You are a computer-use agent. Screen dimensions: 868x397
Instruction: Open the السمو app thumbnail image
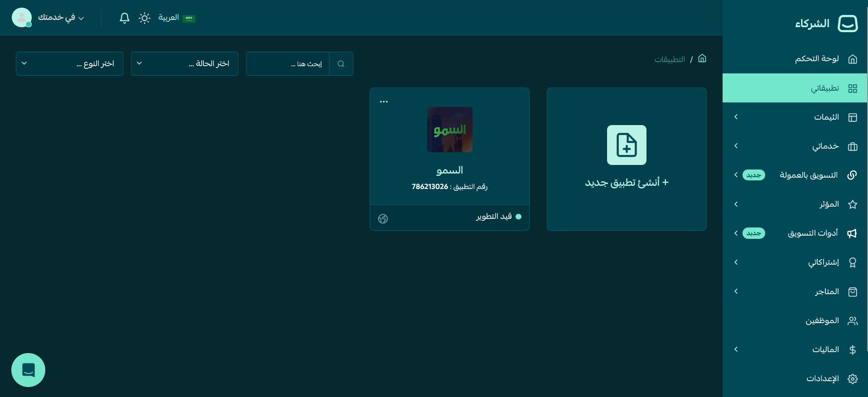450,130
